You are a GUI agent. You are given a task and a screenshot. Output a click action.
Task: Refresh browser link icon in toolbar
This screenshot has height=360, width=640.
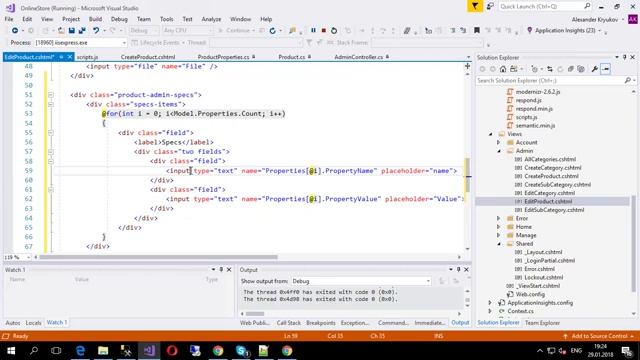[x=272, y=30]
